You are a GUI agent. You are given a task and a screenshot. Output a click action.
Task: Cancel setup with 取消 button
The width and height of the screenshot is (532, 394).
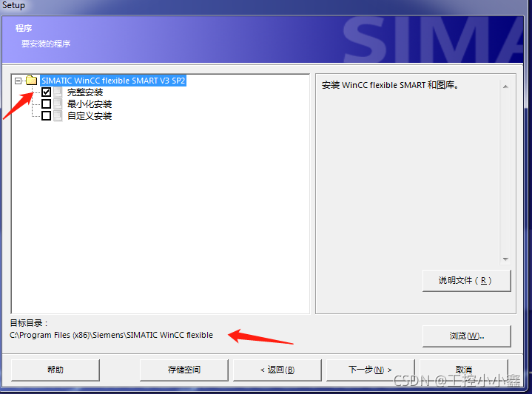click(x=463, y=370)
